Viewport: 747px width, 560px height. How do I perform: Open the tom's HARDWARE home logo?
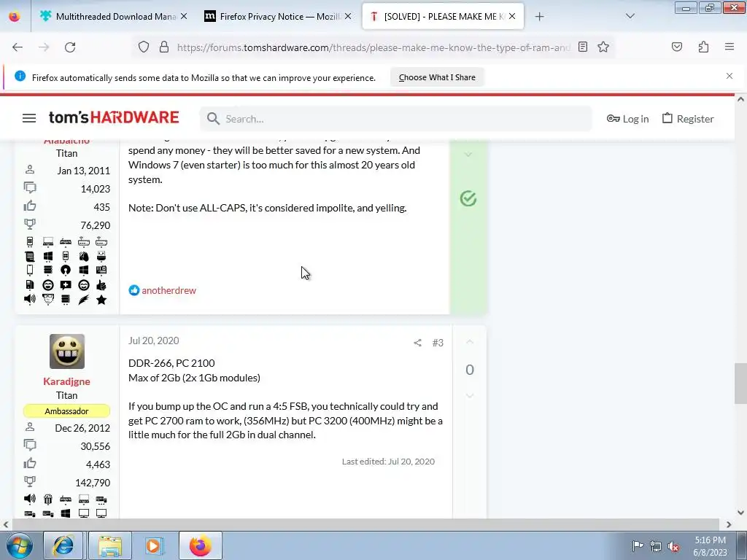coord(114,117)
